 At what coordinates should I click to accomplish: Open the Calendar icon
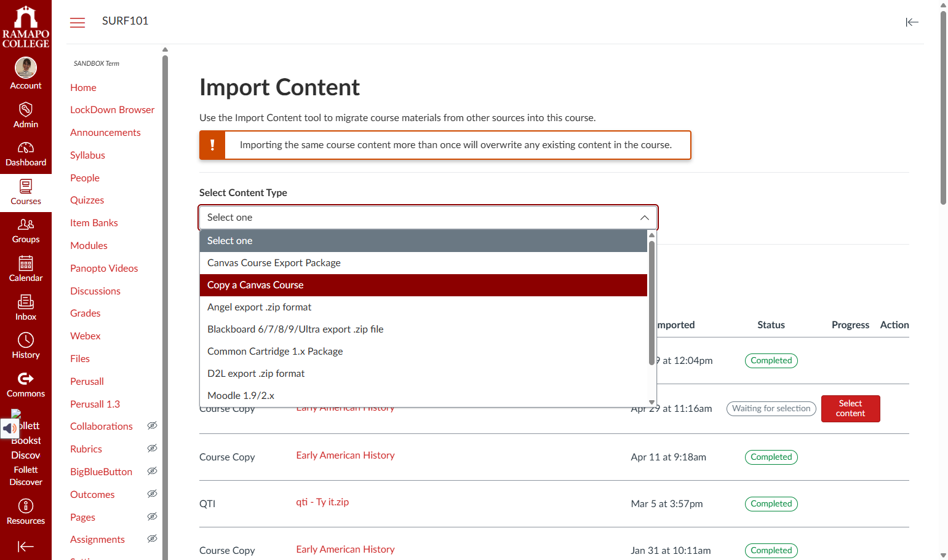26,263
